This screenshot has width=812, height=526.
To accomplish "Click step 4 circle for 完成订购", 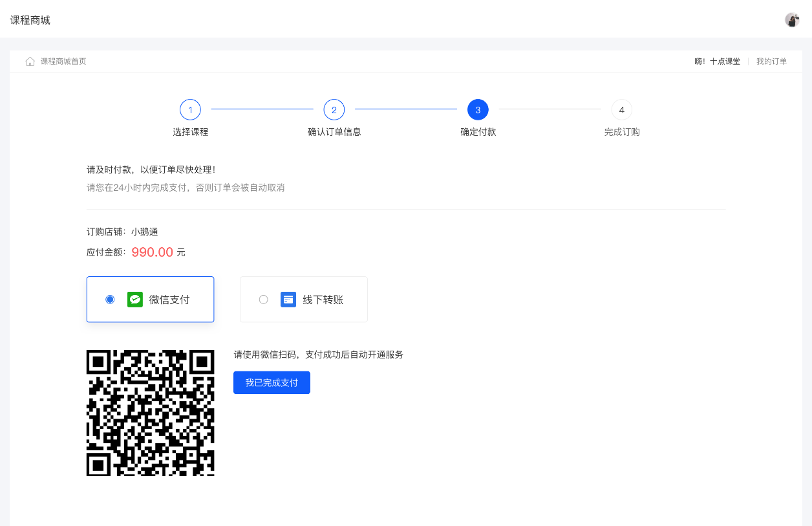I will point(621,110).
